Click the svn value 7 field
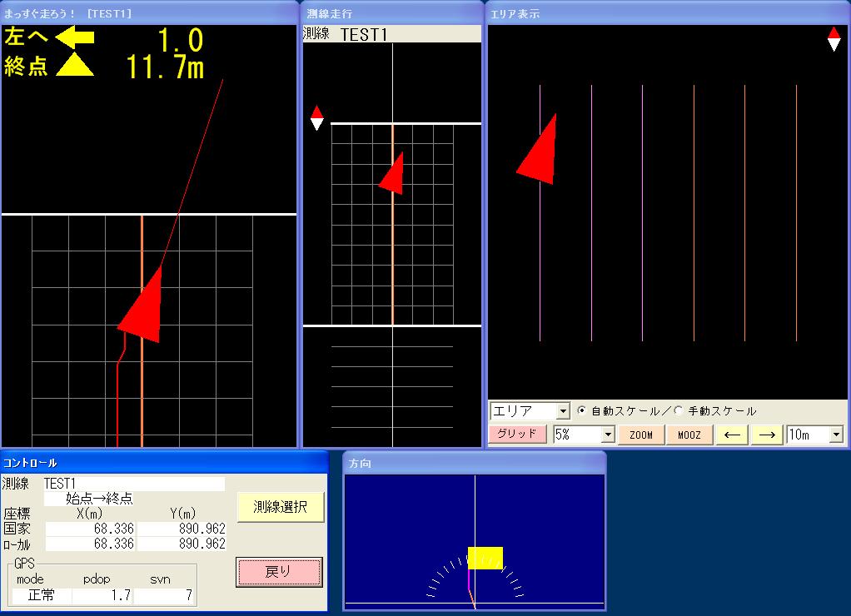Screen dimensions: 851x616 [163, 595]
